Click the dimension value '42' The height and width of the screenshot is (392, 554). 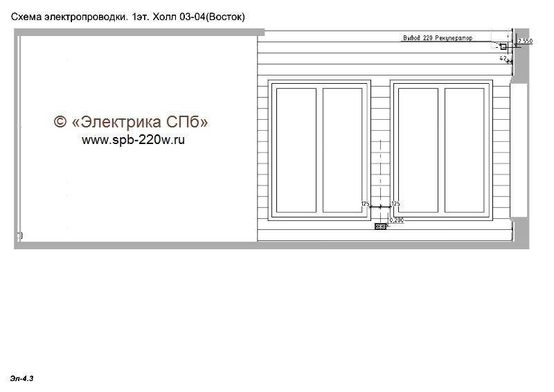point(503,58)
